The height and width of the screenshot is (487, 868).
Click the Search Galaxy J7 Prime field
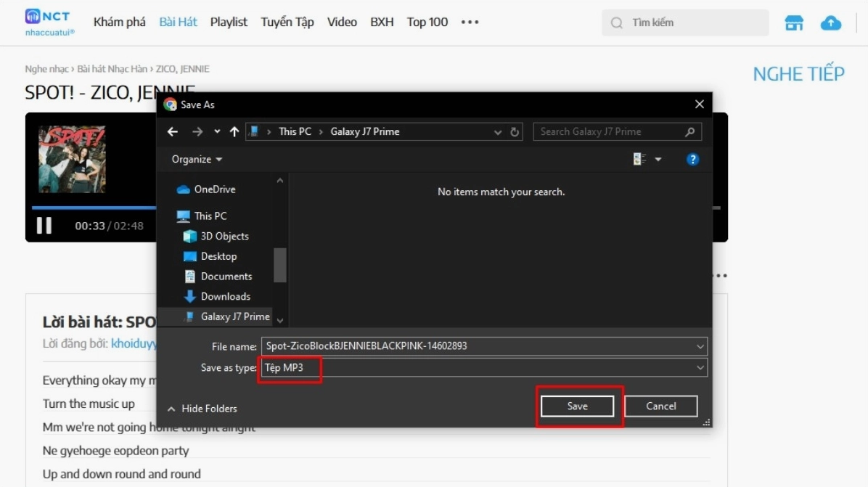617,131
